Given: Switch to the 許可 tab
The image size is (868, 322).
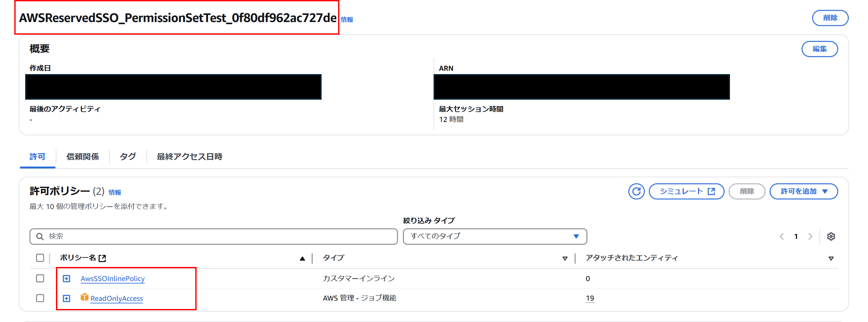Looking at the screenshot, I should [37, 156].
